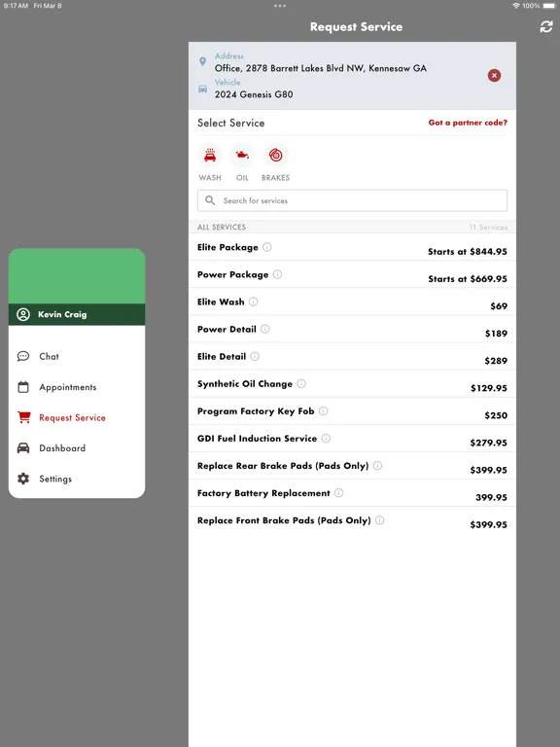560x747 pixels.
Task: Show info for Replace Rear Brake Pads
Action: (x=377, y=466)
